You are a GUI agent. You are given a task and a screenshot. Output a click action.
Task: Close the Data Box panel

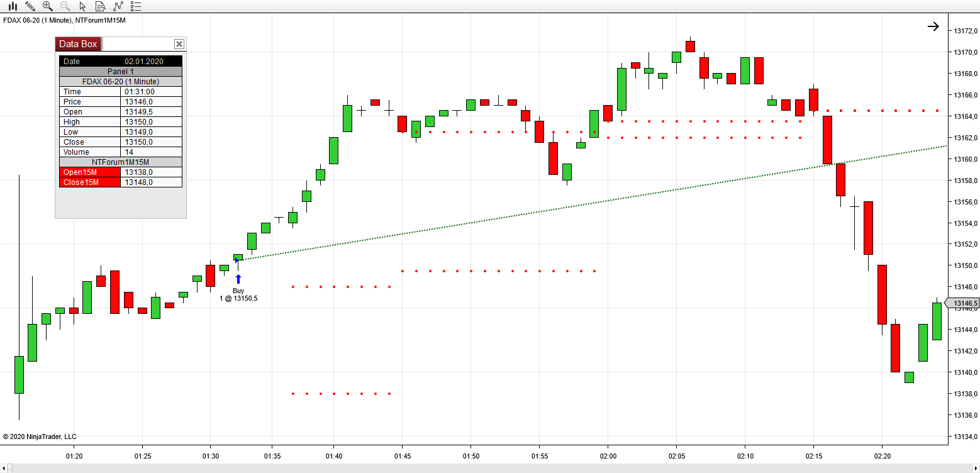coord(179,44)
